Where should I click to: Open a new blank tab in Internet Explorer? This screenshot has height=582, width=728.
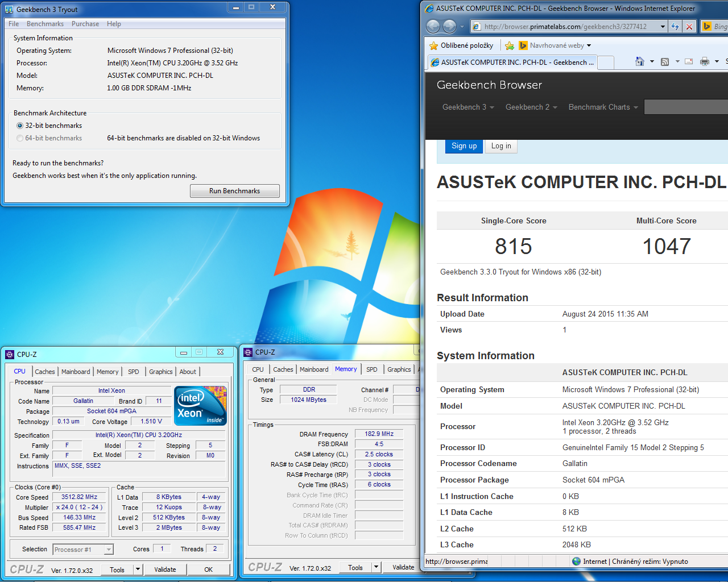pyautogui.click(x=605, y=62)
